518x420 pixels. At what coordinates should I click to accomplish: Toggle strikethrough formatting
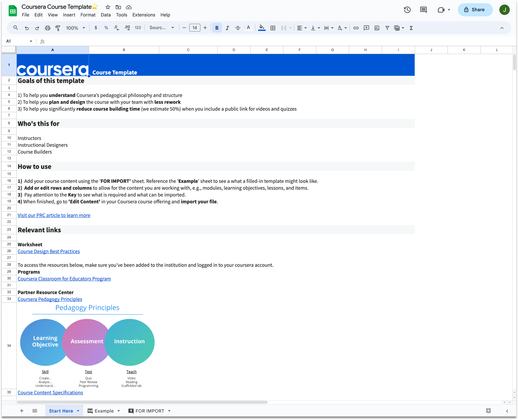point(238,28)
